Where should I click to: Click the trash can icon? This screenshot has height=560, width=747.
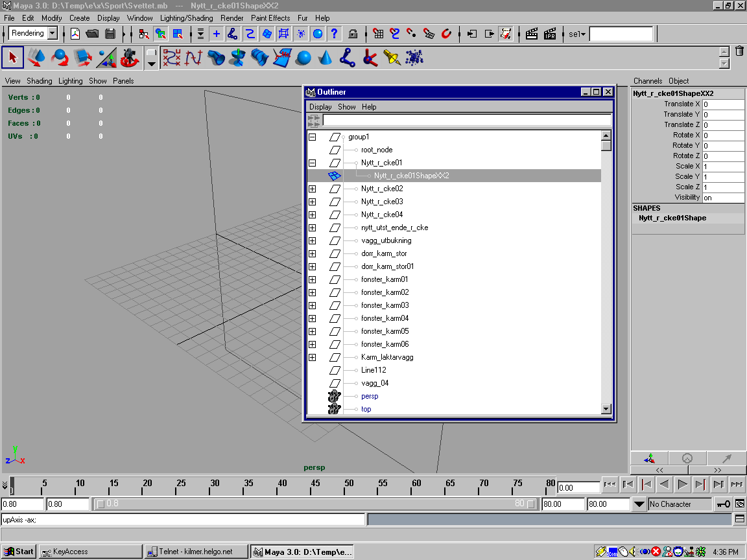click(739, 51)
